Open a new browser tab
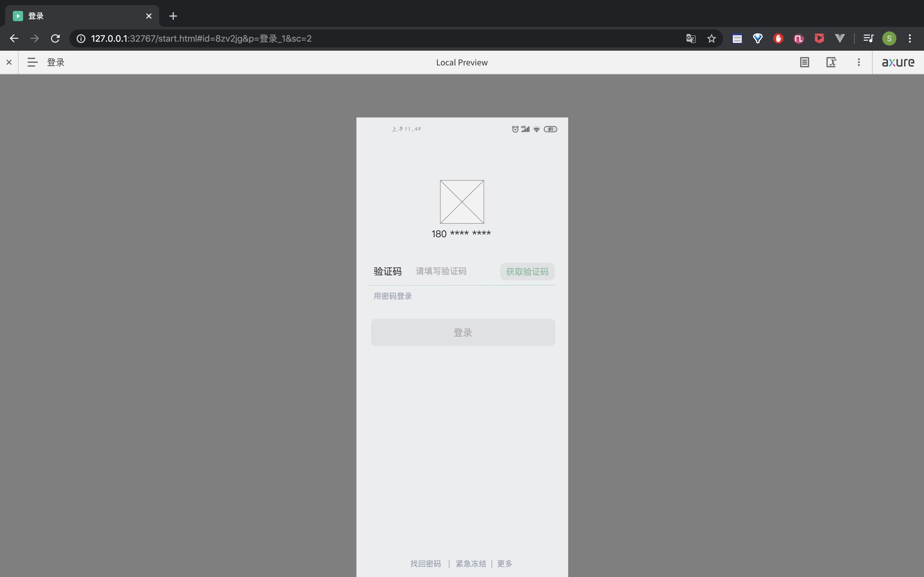Viewport: 924px width, 577px height. point(173,16)
